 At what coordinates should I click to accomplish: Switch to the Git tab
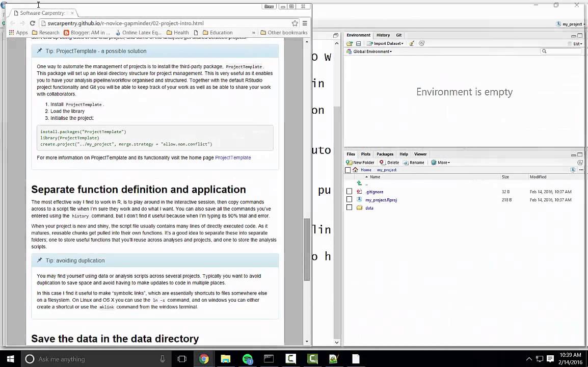click(398, 35)
